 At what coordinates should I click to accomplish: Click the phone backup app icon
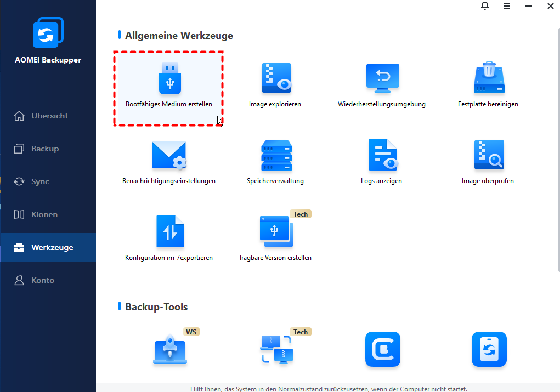(489, 349)
